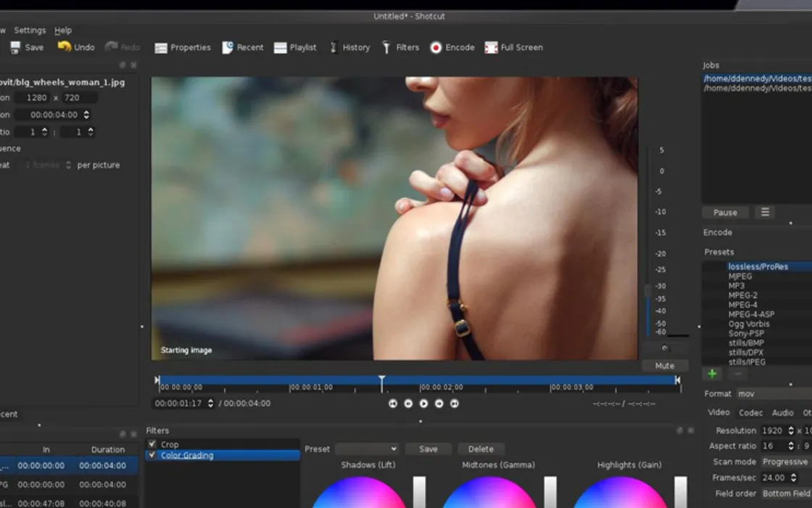Screen dimensions: 812x508
Task: Click the Midtones (Gamma) color wheel
Action: pyautogui.click(x=489, y=493)
